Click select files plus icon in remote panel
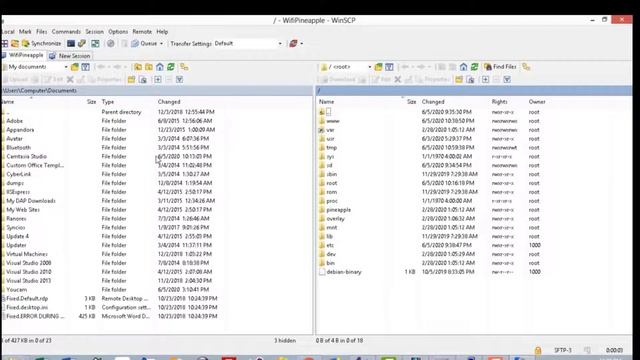The width and height of the screenshot is (640, 360). 485,80
